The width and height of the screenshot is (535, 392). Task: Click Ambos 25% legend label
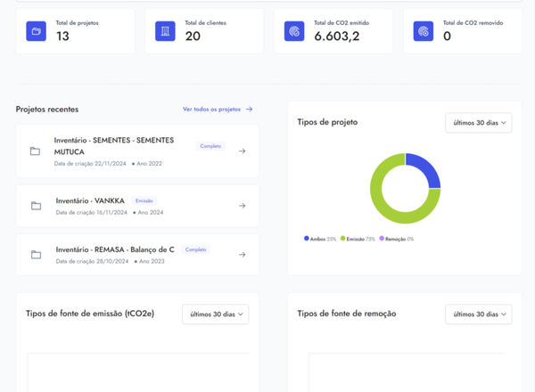(x=323, y=239)
